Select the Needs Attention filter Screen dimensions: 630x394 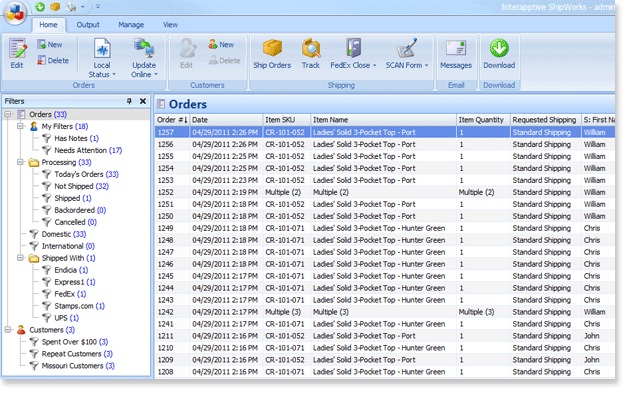(82, 150)
